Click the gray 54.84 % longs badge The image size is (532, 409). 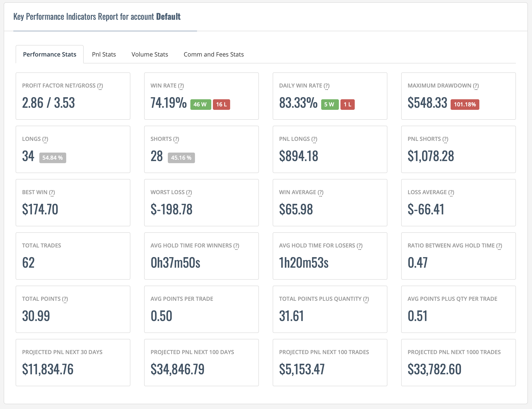[53, 158]
